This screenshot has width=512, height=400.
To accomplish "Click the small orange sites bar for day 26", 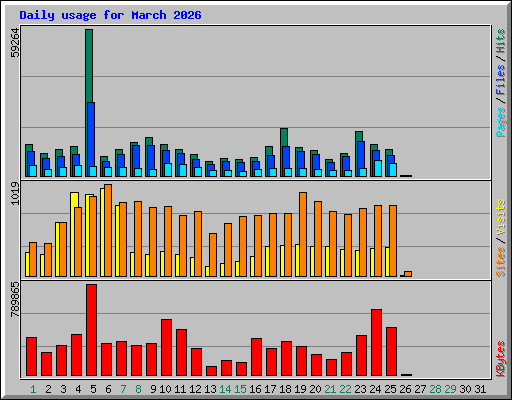I will [x=408, y=274].
